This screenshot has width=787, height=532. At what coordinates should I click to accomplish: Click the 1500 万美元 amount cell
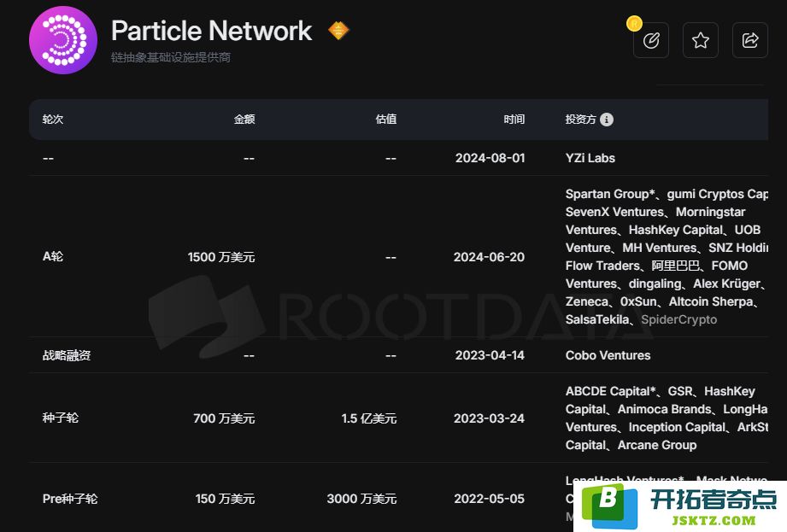[x=221, y=257]
